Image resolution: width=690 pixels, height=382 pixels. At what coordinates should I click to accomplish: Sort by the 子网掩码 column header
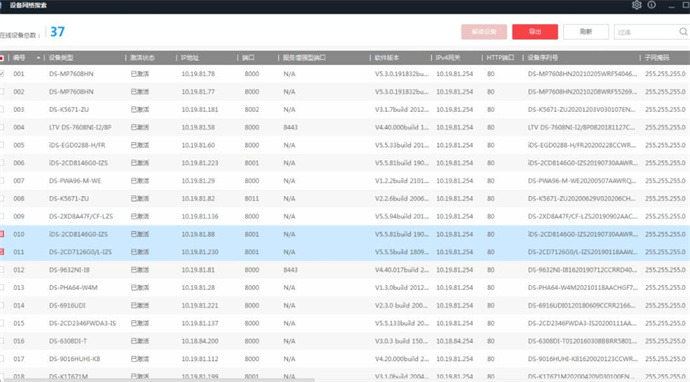coord(657,58)
